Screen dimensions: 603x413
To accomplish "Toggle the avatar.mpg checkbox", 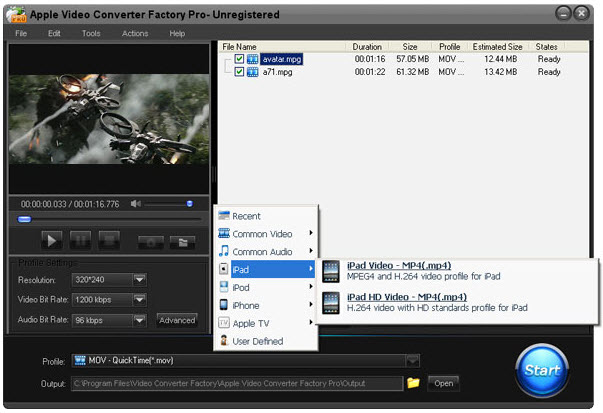I will tap(239, 58).
